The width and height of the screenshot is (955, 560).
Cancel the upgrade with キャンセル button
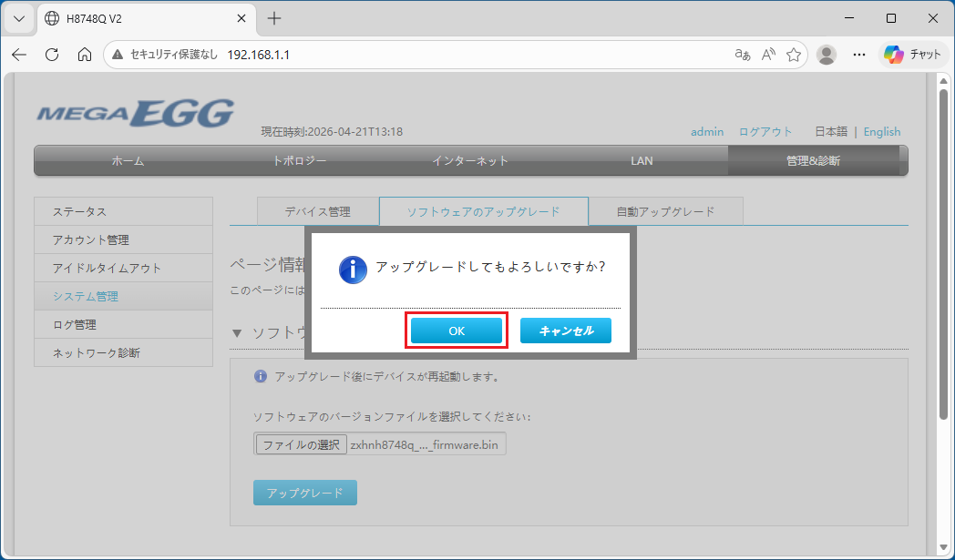(x=566, y=331)
